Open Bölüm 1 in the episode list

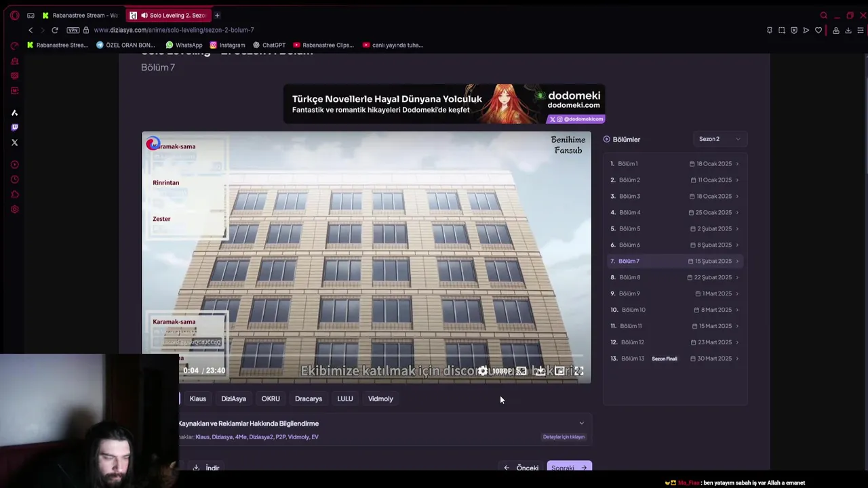(674, 163)
